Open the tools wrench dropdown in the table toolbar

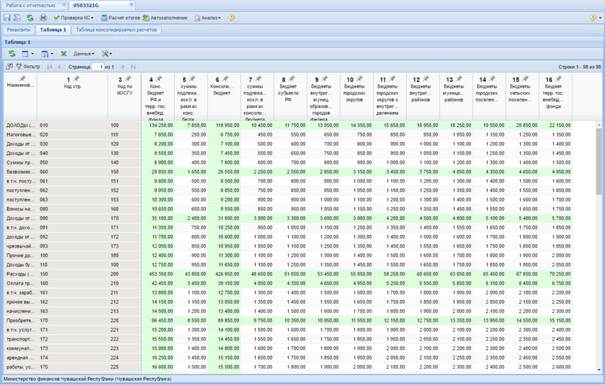106,54
